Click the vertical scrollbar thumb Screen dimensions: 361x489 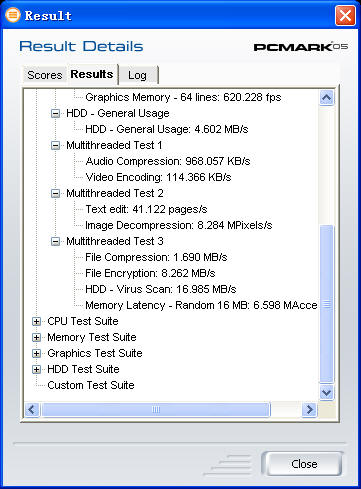tap(326, 304)
